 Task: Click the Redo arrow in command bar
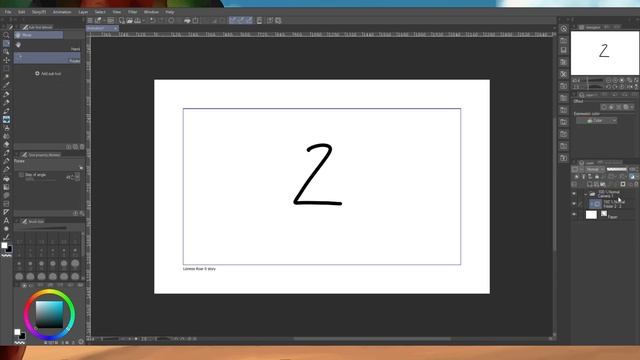pos(161,20)
